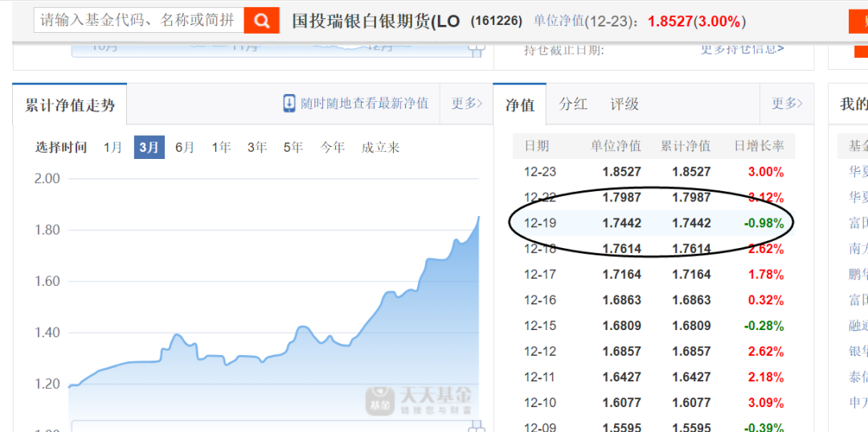This screenshot has width=868, height=432.
Task: Click the 1.78% growth rate cell
Action: 766,275
